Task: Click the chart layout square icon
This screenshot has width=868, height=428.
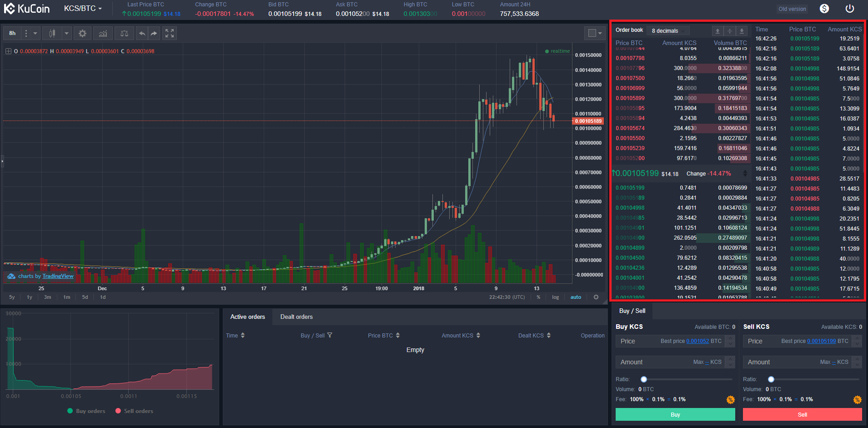Action: click(592, 33)
